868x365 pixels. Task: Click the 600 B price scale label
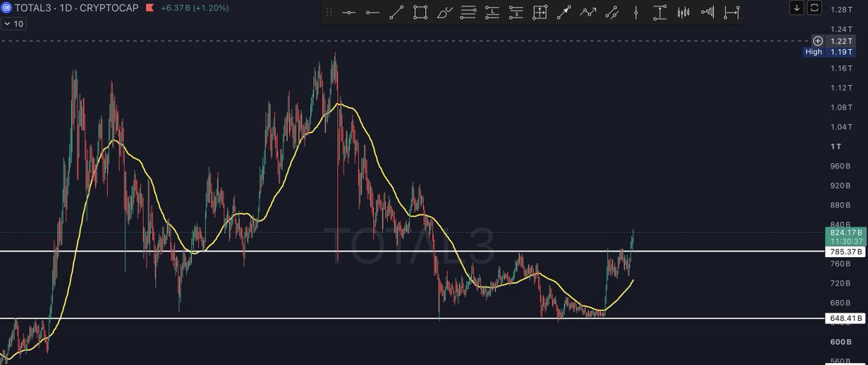(x=840, y=342)
